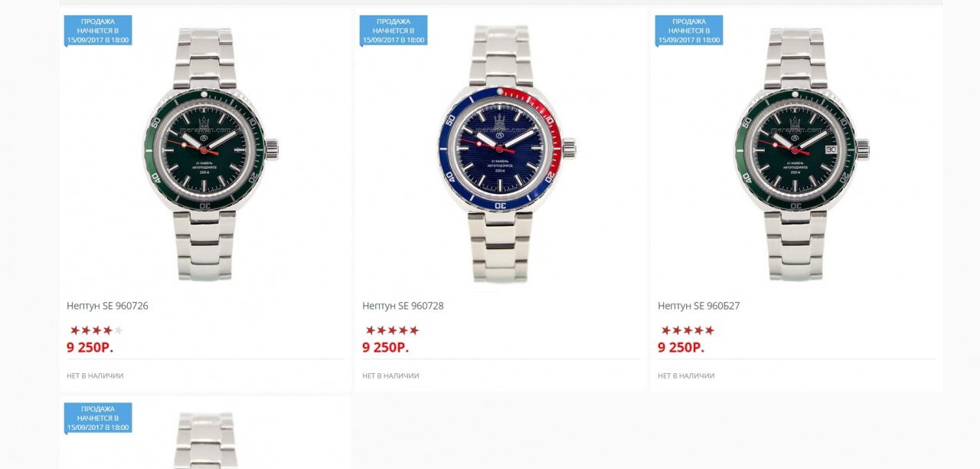Click the blue sale-date badge on Нептун SE 960728
The height and width of the screenshot is (469, 980).
pyautogui.click(x=394, y=31)
